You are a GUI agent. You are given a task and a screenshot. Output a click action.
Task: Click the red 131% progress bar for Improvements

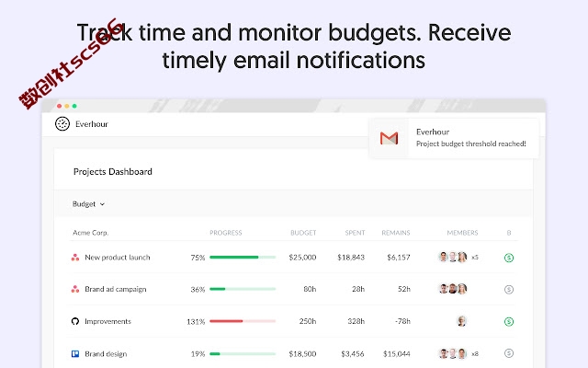(x=243, y=321)
